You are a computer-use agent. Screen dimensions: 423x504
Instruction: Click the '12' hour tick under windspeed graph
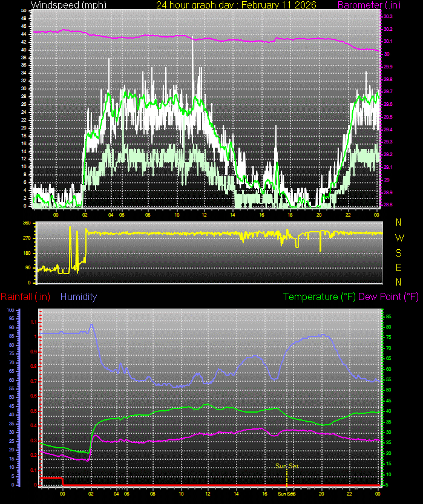204,215
